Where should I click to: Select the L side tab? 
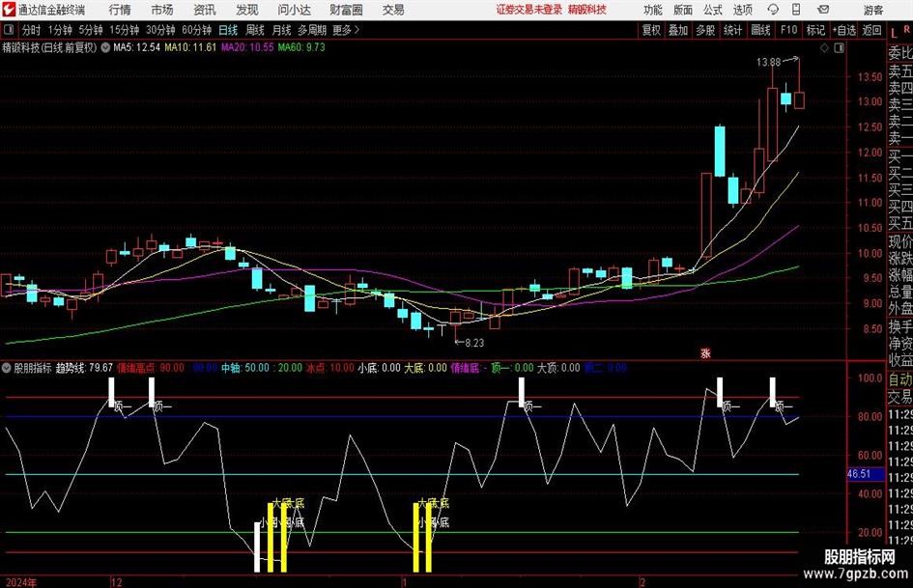[x=894, y=34]
